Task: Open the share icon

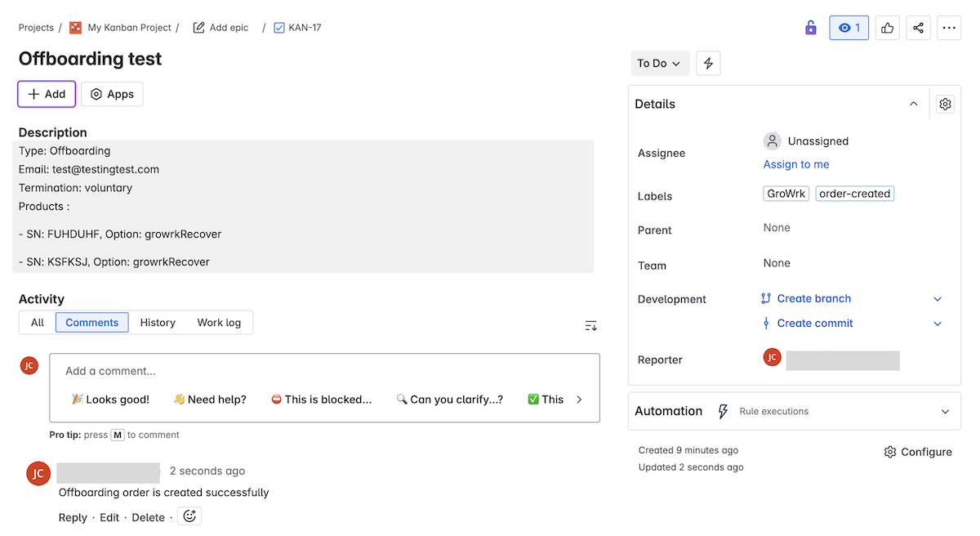Action: click(918, 27)
